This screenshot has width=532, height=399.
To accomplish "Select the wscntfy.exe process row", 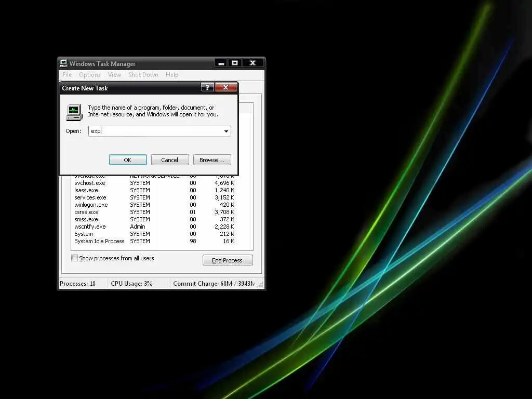I will 154,227.
